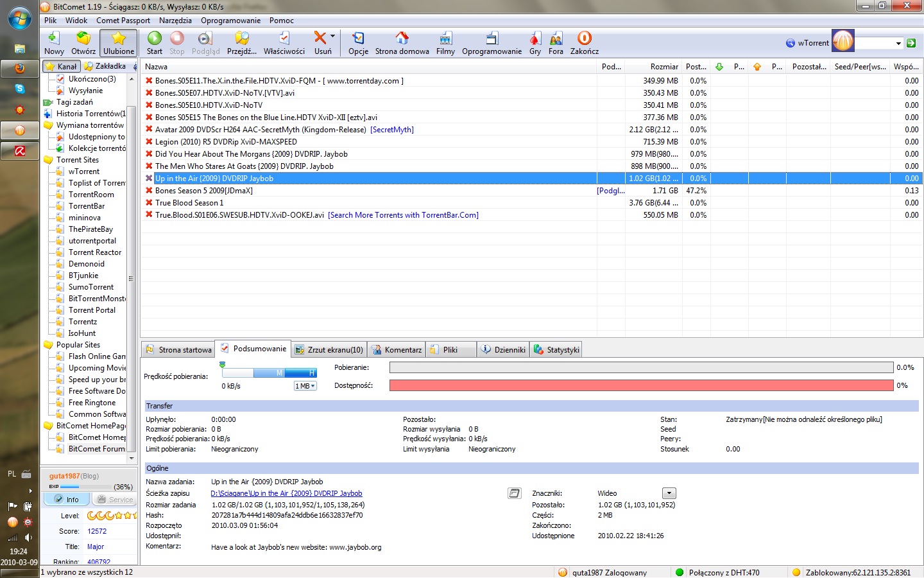Open the Pliki tab
Viewport: 924px width, 578px height.
[x=451, y=349]
